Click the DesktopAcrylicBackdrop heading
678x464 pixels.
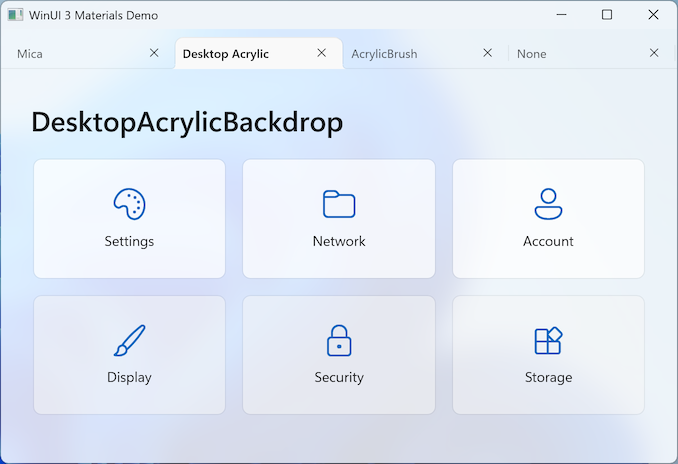(187, 122)
